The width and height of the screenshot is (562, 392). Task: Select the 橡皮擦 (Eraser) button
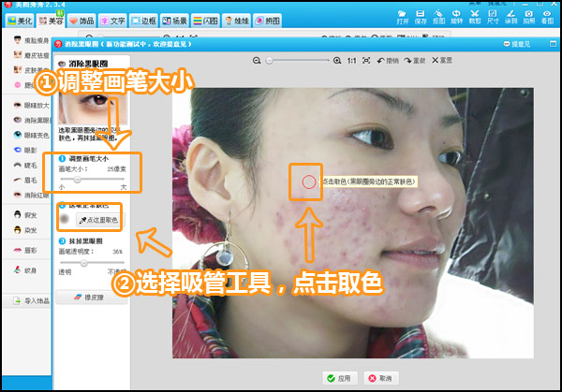pyautogui.click(x=92, y=298)
